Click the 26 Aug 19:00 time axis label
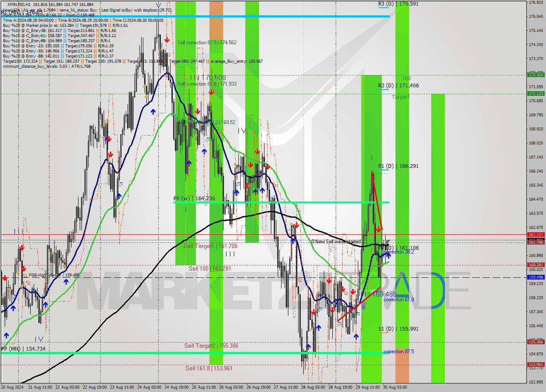Image resolution: width=546 pixels, height=392 pixels. [x=259, y=387]
